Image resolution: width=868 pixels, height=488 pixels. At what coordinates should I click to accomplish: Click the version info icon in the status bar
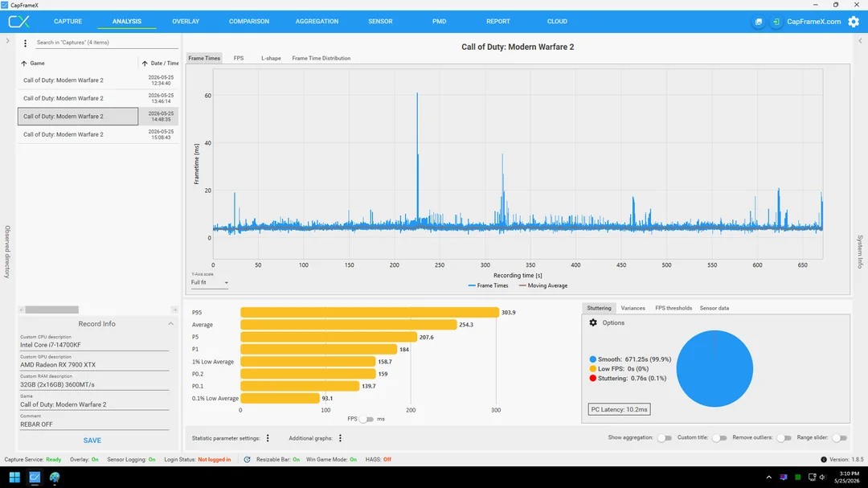[823, 459]
